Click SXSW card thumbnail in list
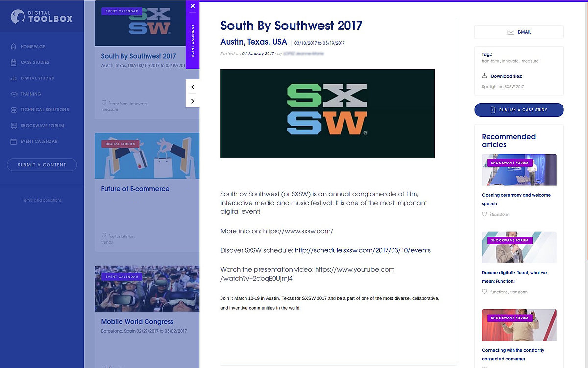The height and width of the screenshot is (368, 588). point(140,24)
